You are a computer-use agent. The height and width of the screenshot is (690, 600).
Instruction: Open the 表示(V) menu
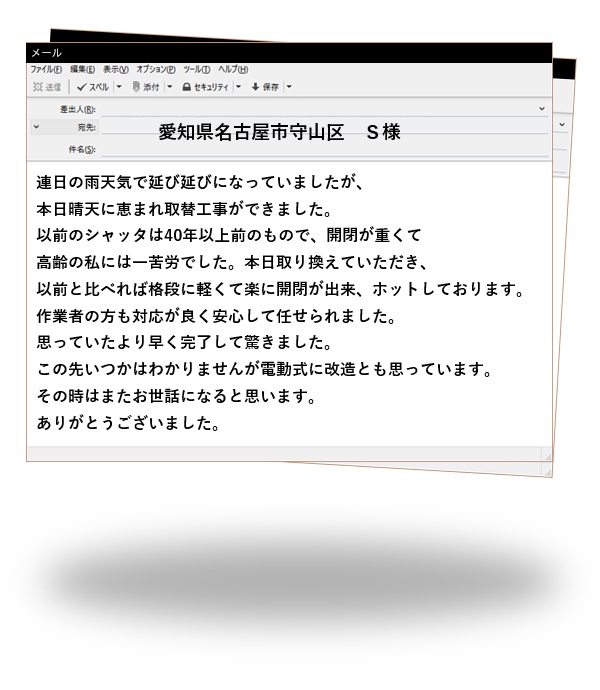coord(116,70)
